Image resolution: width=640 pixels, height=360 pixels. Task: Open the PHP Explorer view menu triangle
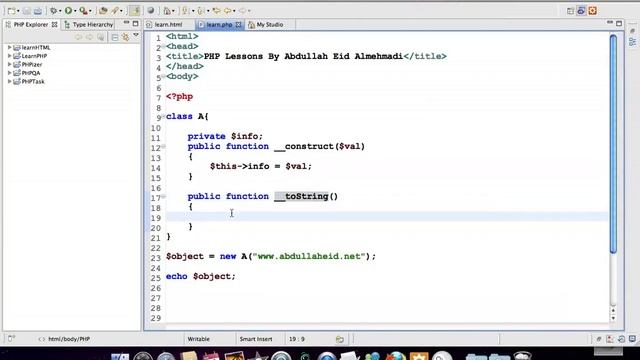(136, 36)
